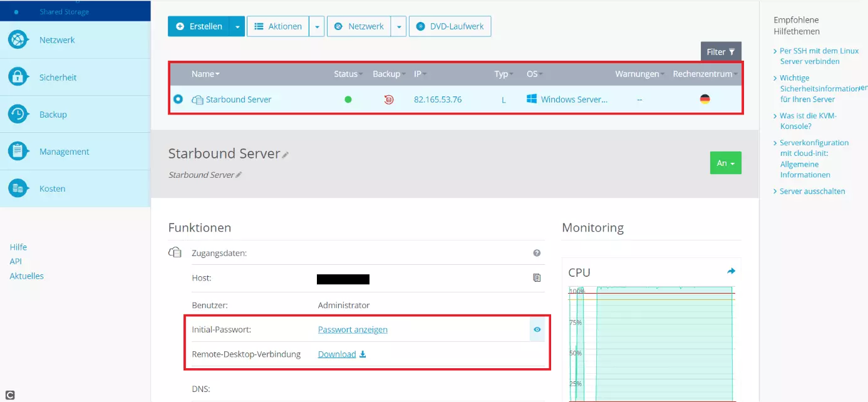The width and height of the screenshot is (868, 402).
Task: Click the Backup clock icon in sidebar
Action: [18, 115]
